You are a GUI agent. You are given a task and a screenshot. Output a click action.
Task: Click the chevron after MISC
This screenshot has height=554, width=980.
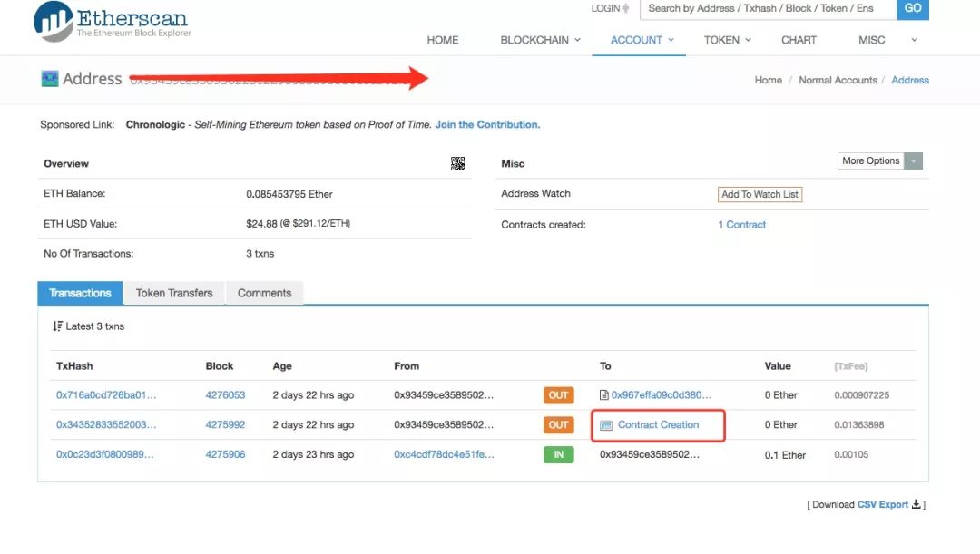coord(914,40)
